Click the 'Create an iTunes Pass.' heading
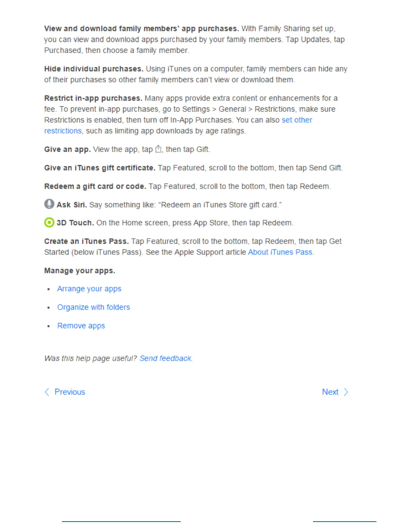The height and width of the screenshot is (532, 393). pos(87,241)
